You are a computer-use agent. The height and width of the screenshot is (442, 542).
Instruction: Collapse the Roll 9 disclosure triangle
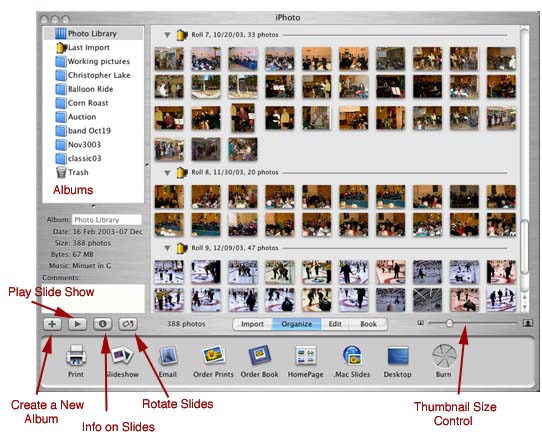pyautogui.click(x=167, y=248)
